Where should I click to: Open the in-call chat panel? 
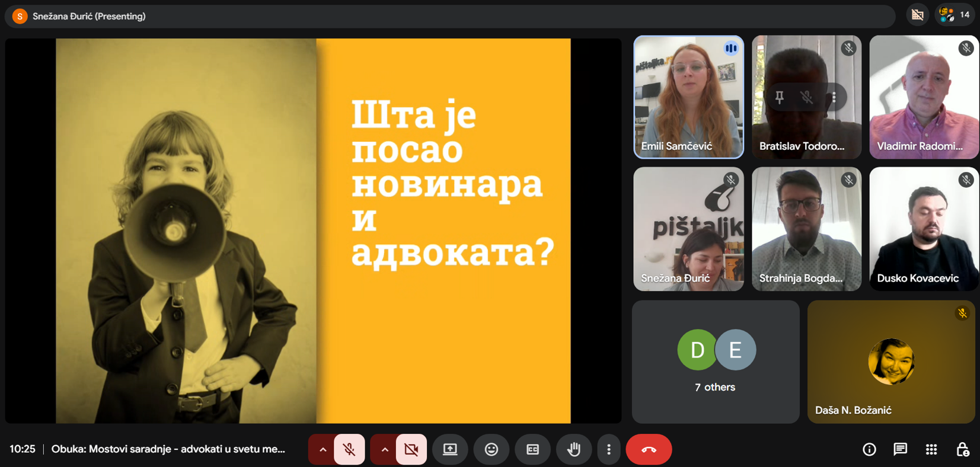coord(900,449)
